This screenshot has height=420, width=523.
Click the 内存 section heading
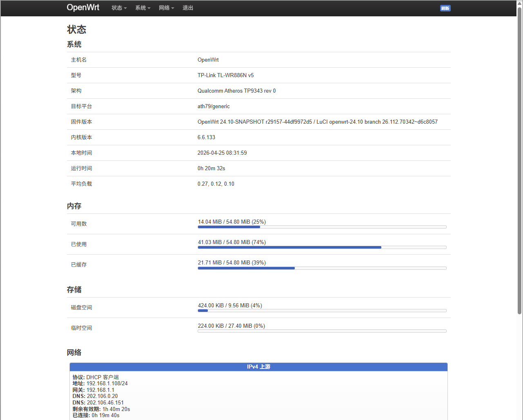[74, 206]
